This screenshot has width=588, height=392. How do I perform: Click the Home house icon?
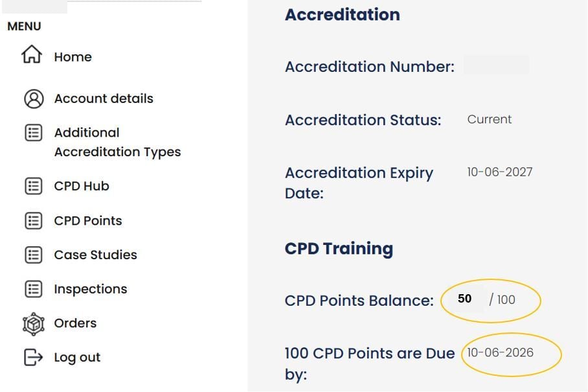pyautogui.click(x=32, y=56)
